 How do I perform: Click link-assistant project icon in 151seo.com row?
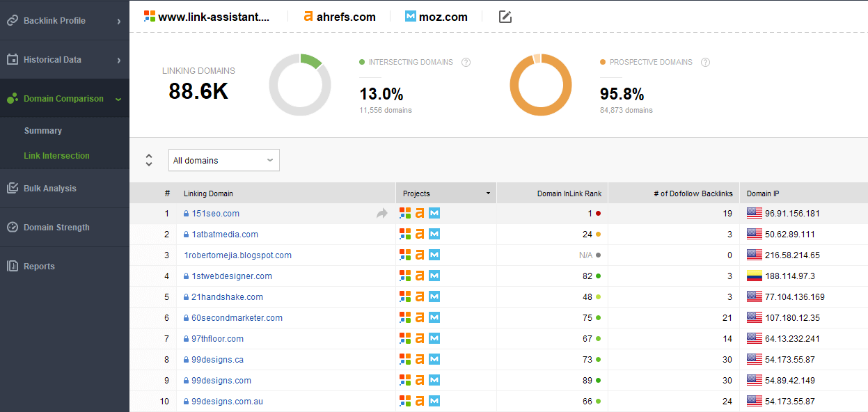404,214
